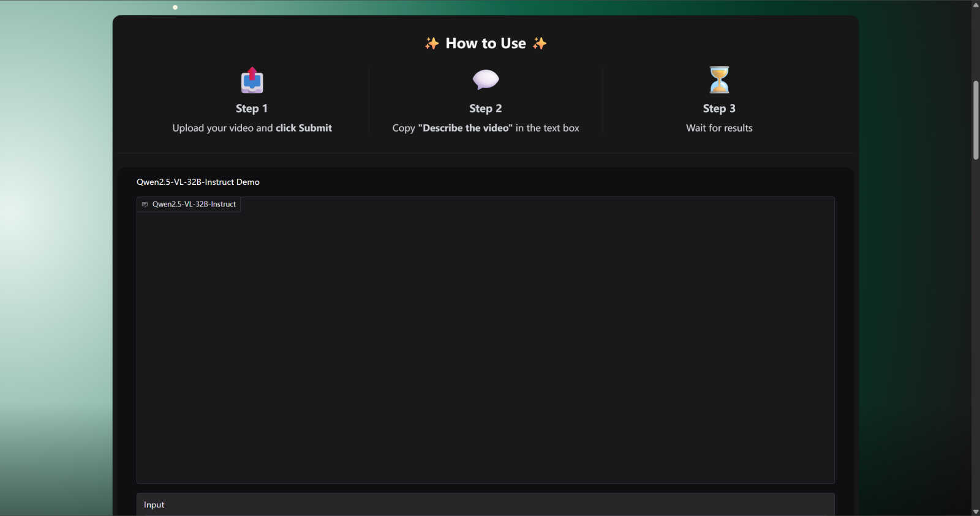Click the Step 2 heading
The width and height of the screenshot is (980, 516).
(486, 108)
